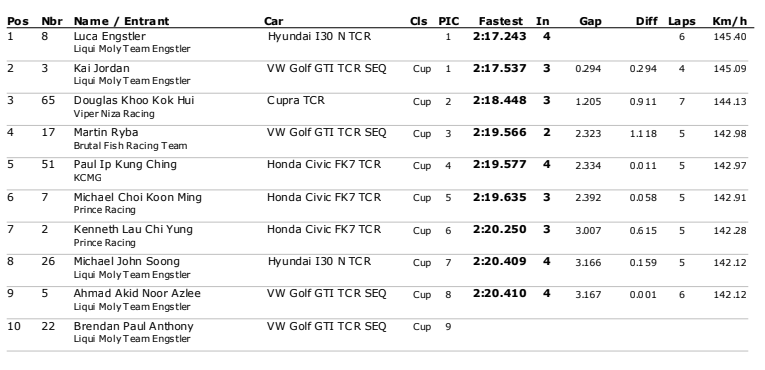Click Viper Niza Racing entrant
The height and width of the screenshot is (370, 765).
(114, 114)
